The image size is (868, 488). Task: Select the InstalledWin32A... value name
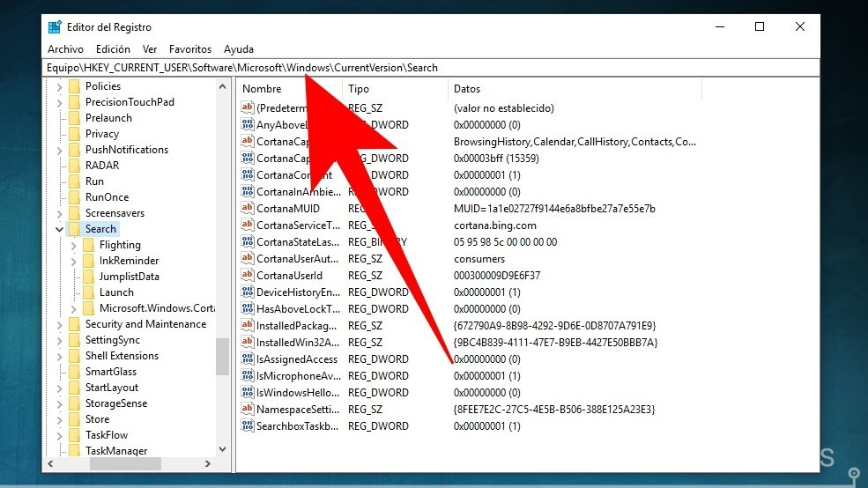coord(297,343)
